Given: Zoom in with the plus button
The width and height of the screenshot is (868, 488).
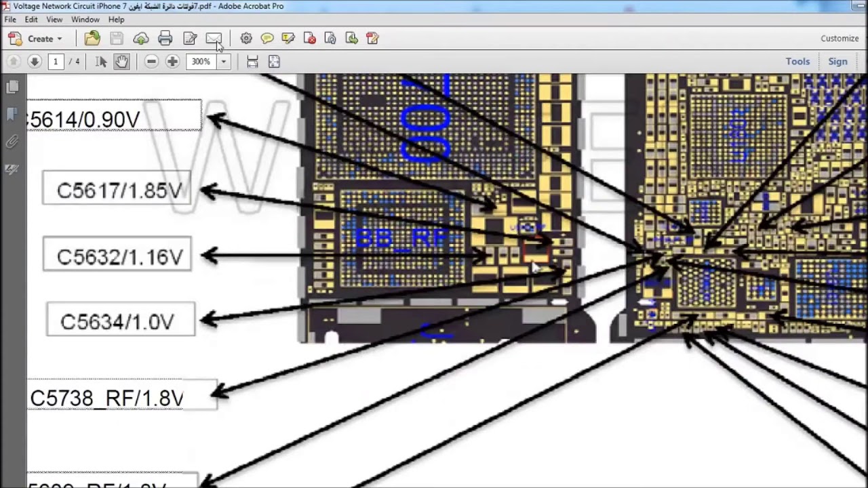Looking at the screenshot, I should [x=172, y=62].
